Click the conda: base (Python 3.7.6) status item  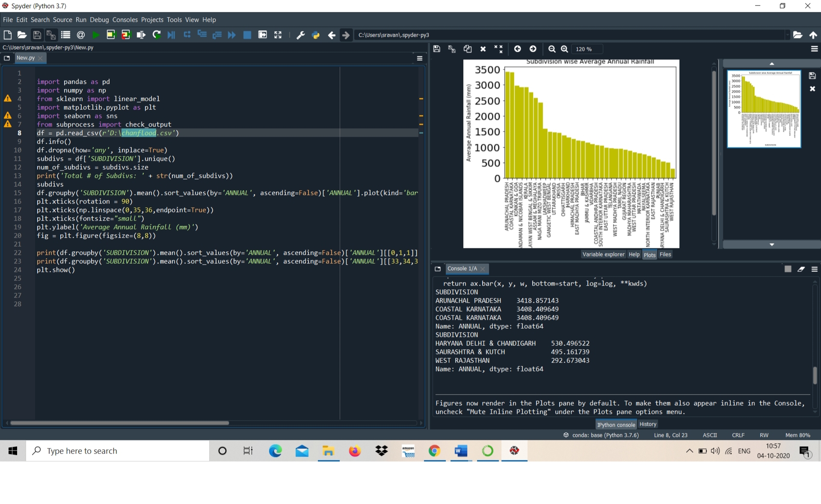click(x=601, y=435)
